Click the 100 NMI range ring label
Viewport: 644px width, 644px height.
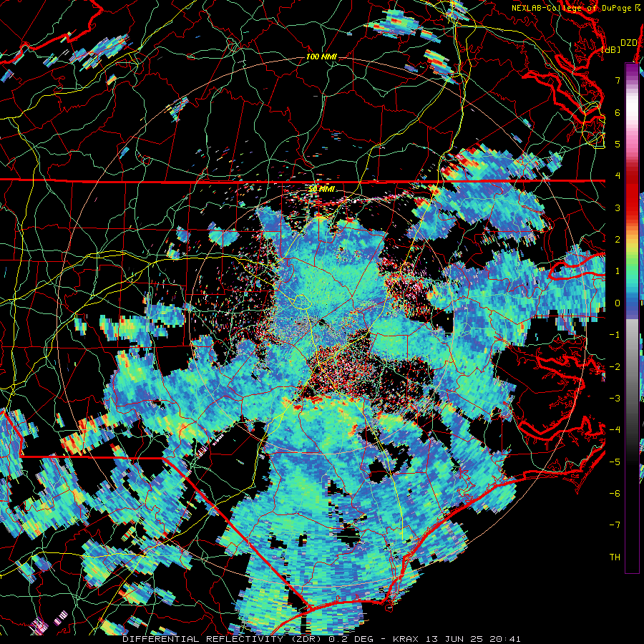(x=321, y=57)
